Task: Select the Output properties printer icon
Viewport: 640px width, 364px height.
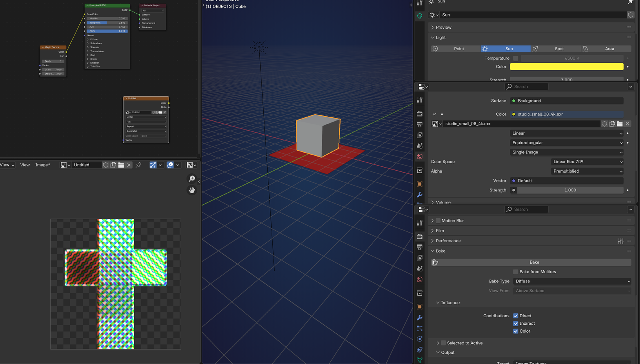Action: tap(420, 247)
